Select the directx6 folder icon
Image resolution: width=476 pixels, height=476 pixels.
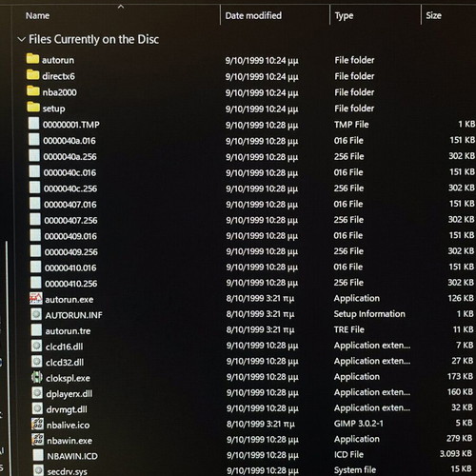(x=33, y=75)
